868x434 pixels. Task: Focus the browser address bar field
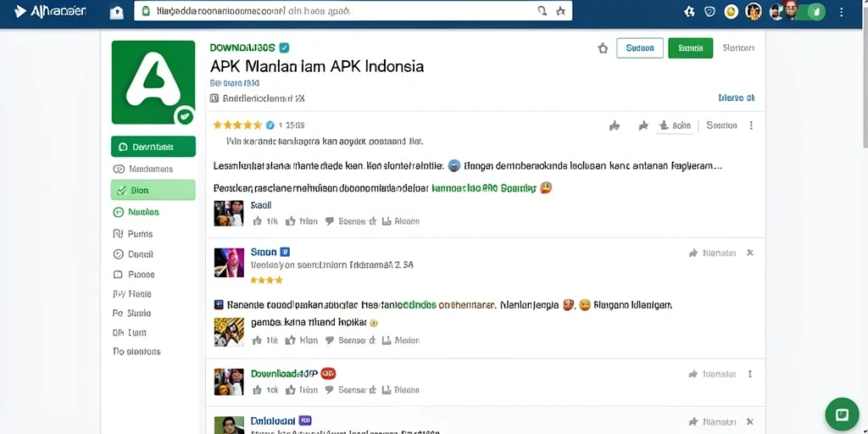click(x=353, y=11)
